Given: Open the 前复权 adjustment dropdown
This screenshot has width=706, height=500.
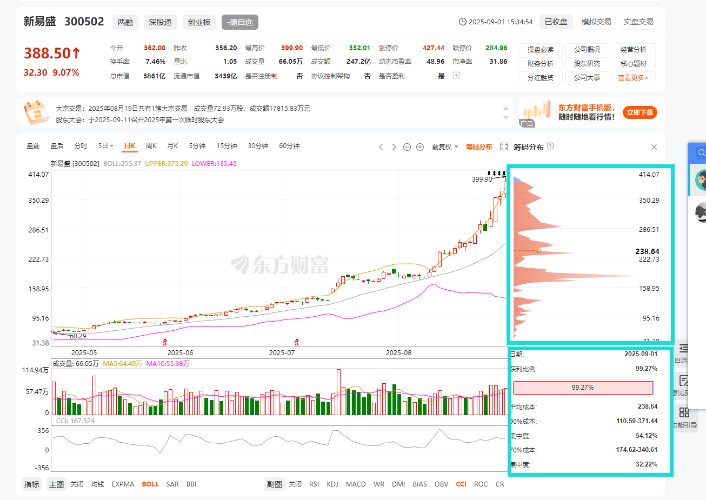Looking at the screenshot, I should (445, 147).
